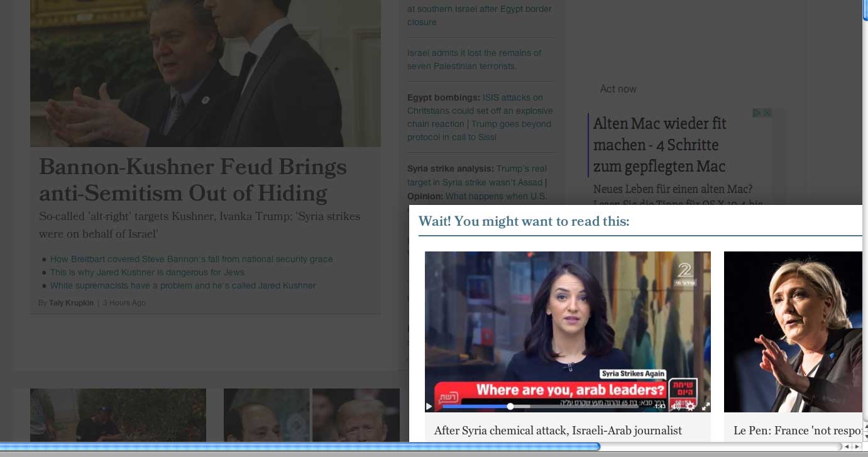Open the Le Pen article thumbnail
Image resolution: width=868 pixels, height=457 pixels.
pyautogui.click(x=793, y=331)
